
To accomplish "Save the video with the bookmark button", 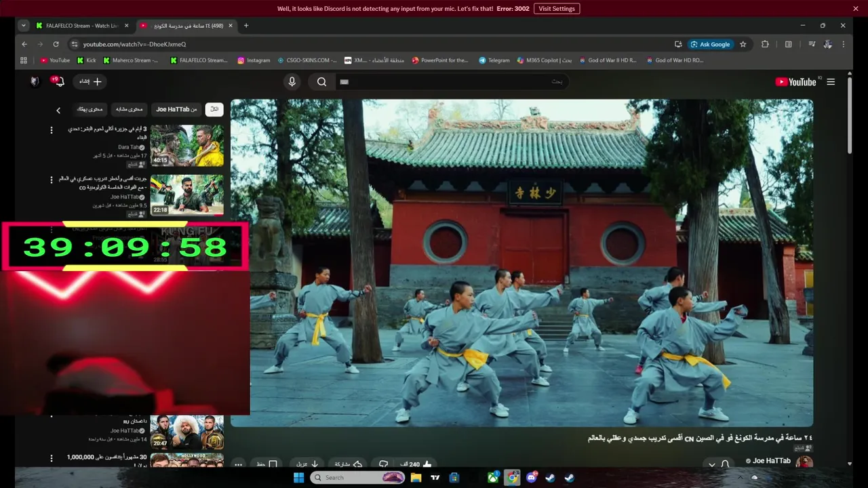I will (266, 464).
